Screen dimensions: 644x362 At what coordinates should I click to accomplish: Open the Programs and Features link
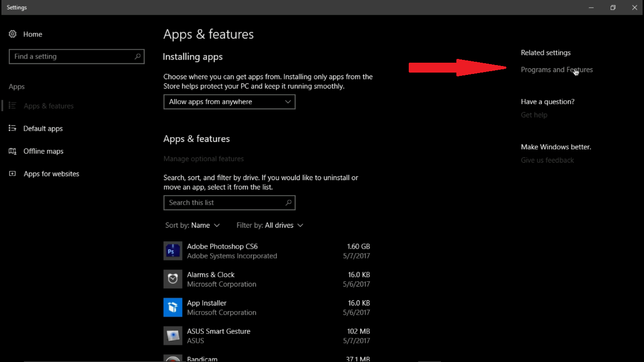click(557, 70)
